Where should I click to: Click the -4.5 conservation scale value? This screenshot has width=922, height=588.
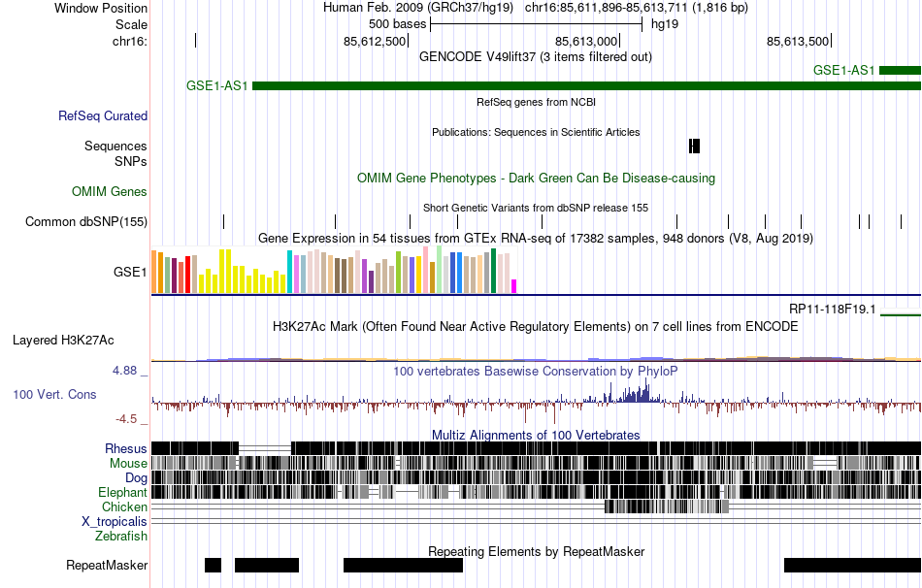tap(126, 419)
